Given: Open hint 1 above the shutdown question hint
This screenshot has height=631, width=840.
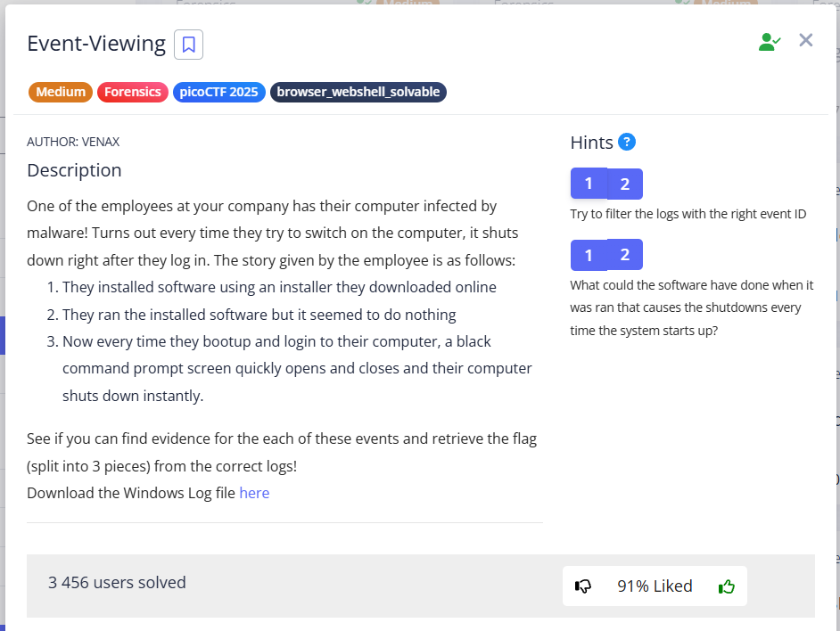Looking at the screenshot, I should click(589, 255).
